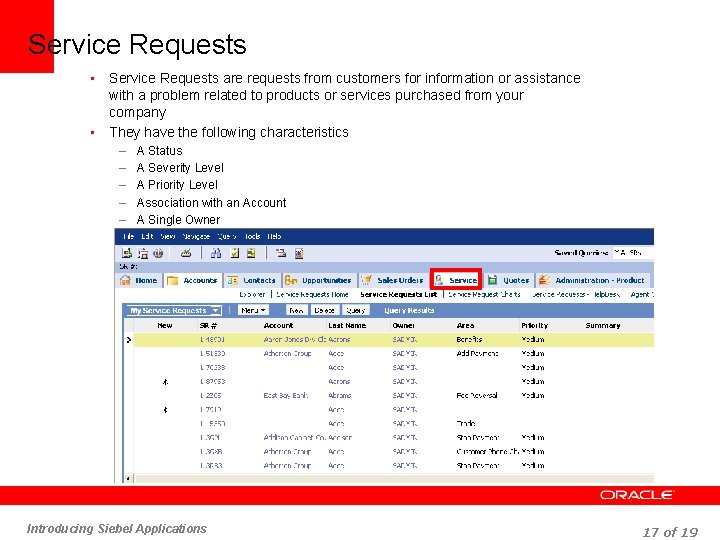
Task: Select the Service screen tab
Action: pos(456,280)
